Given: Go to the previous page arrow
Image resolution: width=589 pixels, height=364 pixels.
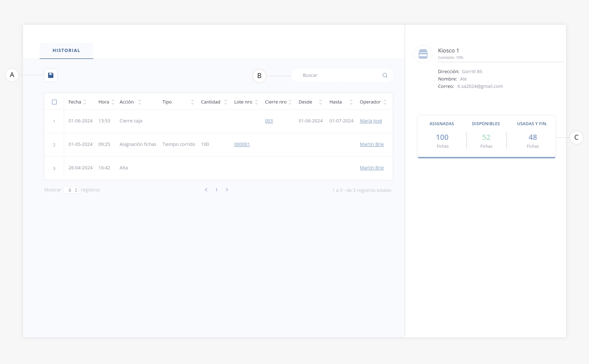Looking at the screenshot, I should pos(206,190).
